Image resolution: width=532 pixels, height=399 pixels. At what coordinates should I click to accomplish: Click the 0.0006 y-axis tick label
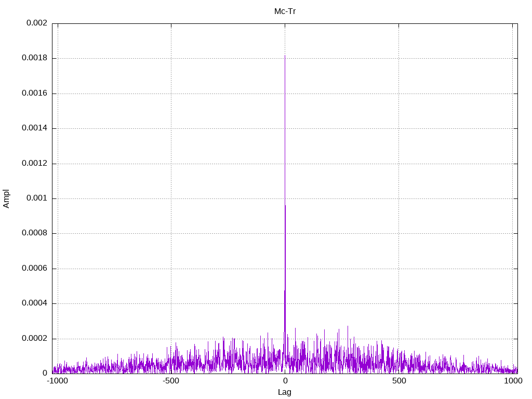(34, 269)
